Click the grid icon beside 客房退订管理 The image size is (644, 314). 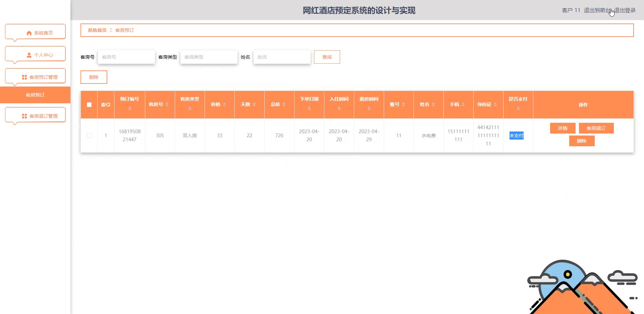24,116
